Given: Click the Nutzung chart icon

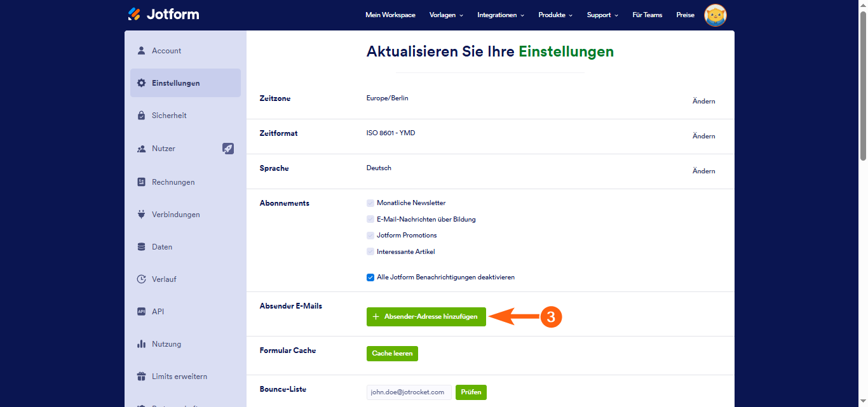Looking at the screenshot, I should click(x=141, y=344).
